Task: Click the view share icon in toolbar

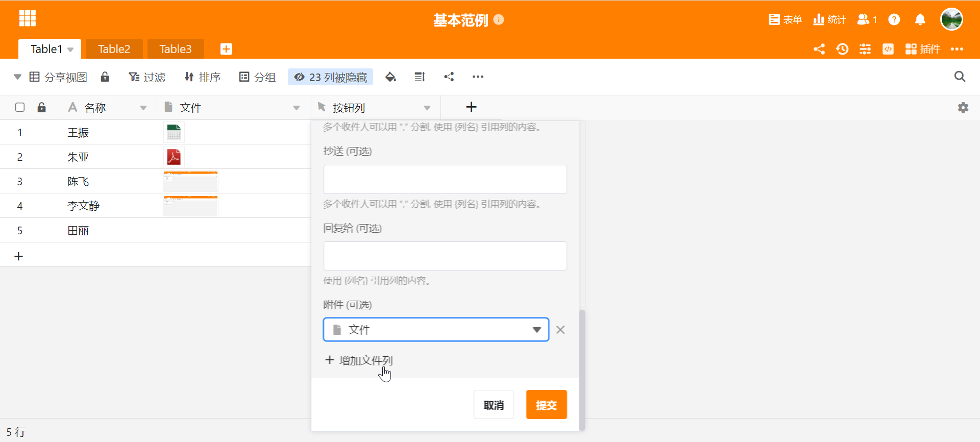Action: (449, 77)
